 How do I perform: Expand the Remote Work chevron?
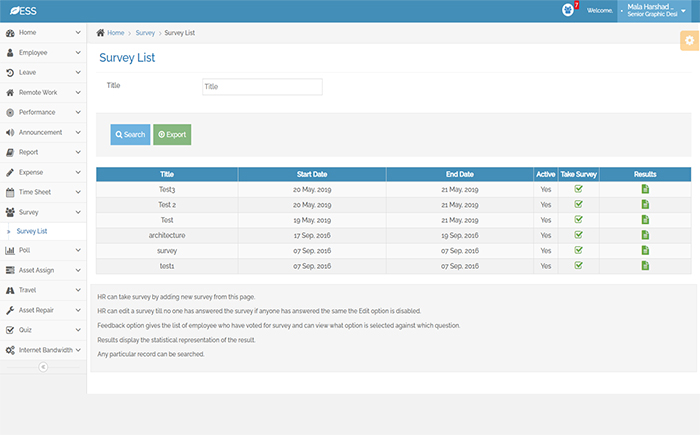(x=78, y=92)
